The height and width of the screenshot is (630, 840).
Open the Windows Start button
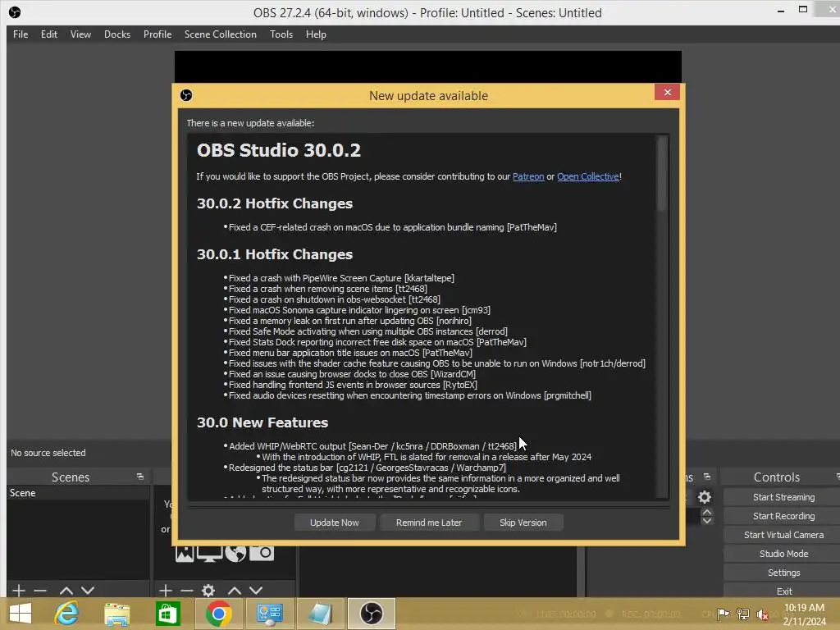(x=21, y=614)
